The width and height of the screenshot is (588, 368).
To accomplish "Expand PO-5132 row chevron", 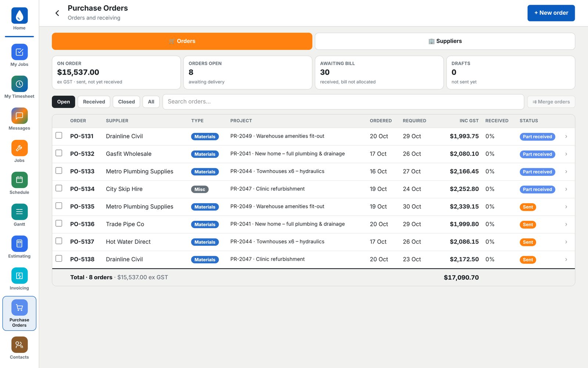I will [x=566, y=154].
